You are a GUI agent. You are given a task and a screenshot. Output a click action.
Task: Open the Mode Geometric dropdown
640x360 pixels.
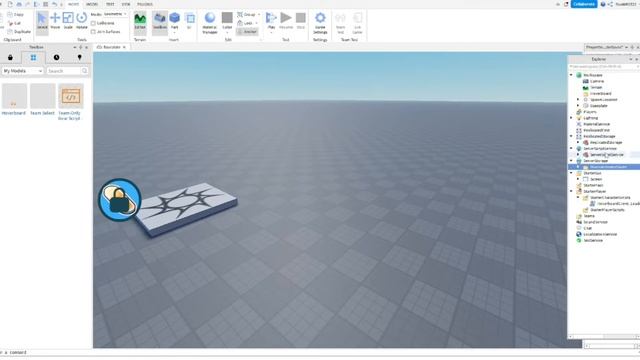pyautogui.click(x=116, y=14)
